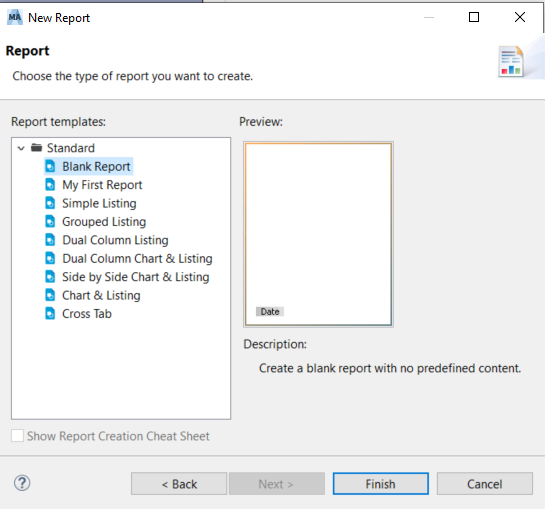Screen dimensions: 545x509
Task: Select Side by Side Chart & Listing
Action: pos(136,277)
